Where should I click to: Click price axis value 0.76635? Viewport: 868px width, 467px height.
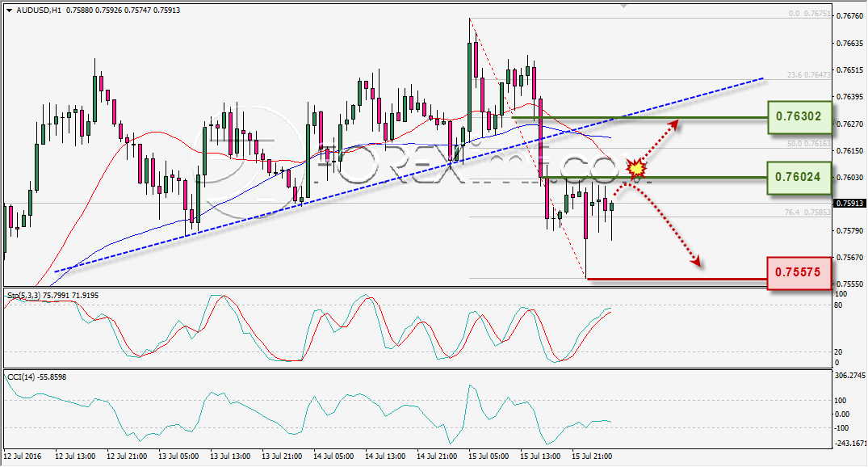click(x=849, y=43)
